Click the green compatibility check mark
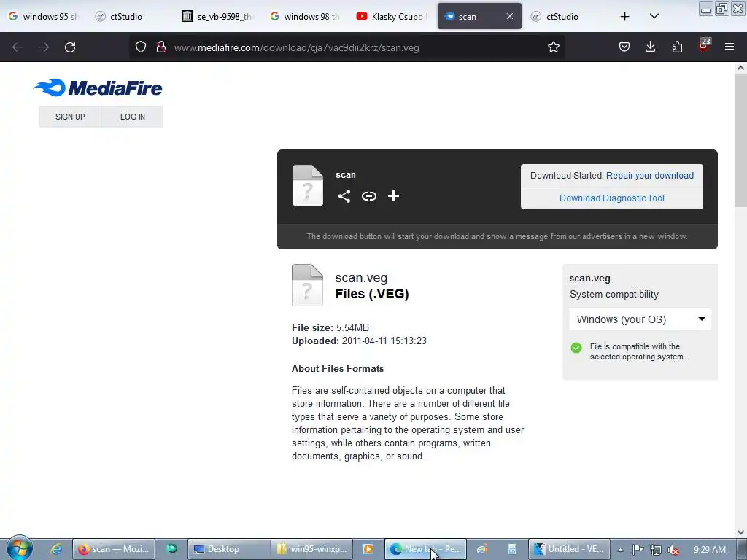The width and height of the screenshot is (747, 560). [x=576, y=348]
